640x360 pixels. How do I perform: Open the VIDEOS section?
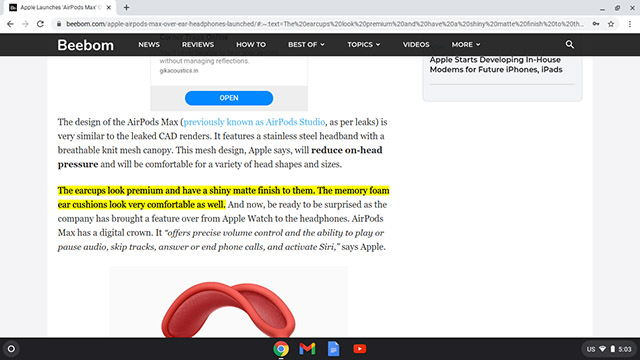point(416,44)
